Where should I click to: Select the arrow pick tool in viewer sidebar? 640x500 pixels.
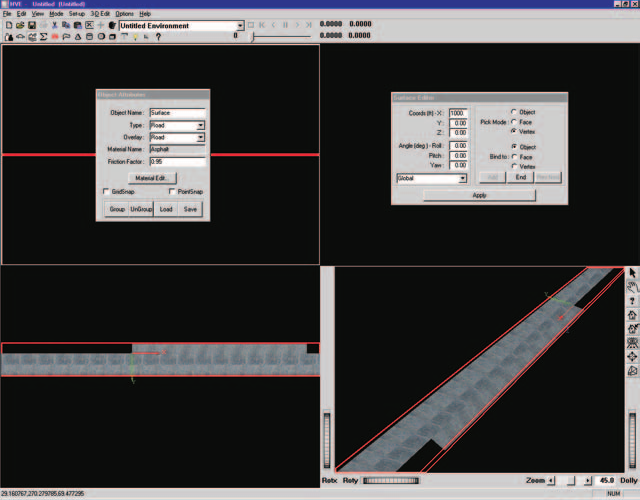pyautogui.click(x=632, y=273)
